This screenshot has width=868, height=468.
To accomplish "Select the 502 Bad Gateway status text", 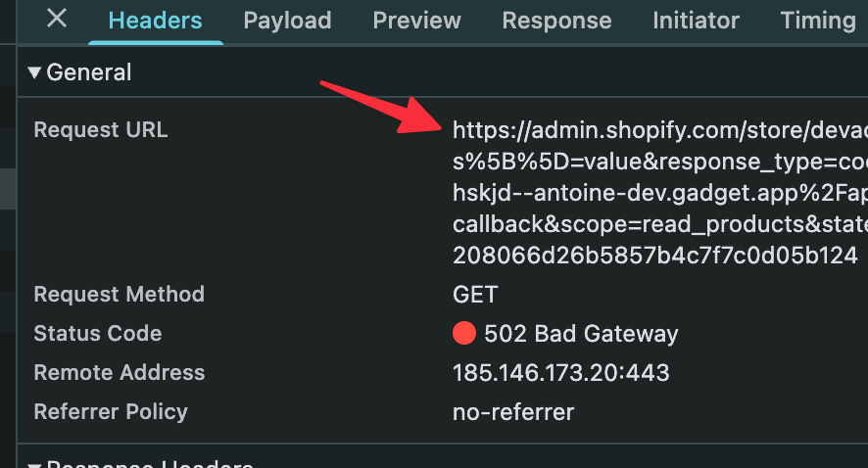I will point(581,334).
